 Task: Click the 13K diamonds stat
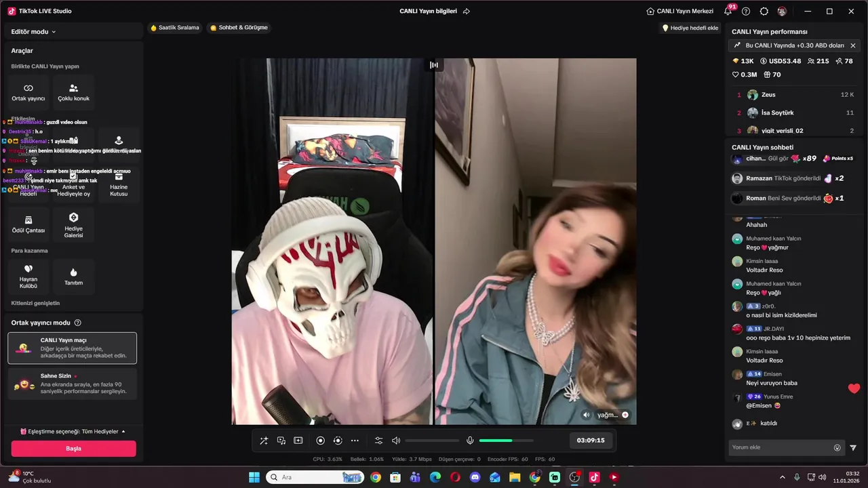743,61
